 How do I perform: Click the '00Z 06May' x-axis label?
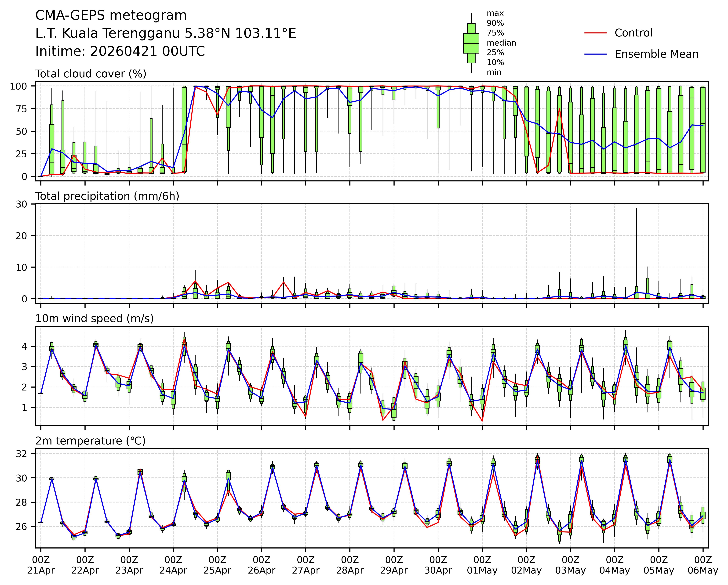703,565
